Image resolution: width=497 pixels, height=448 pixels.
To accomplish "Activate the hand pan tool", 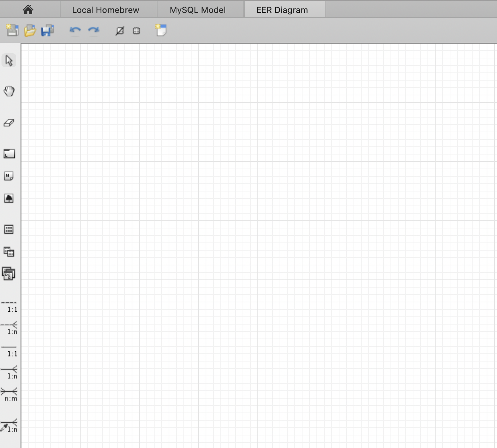I will tap(9, 91).
